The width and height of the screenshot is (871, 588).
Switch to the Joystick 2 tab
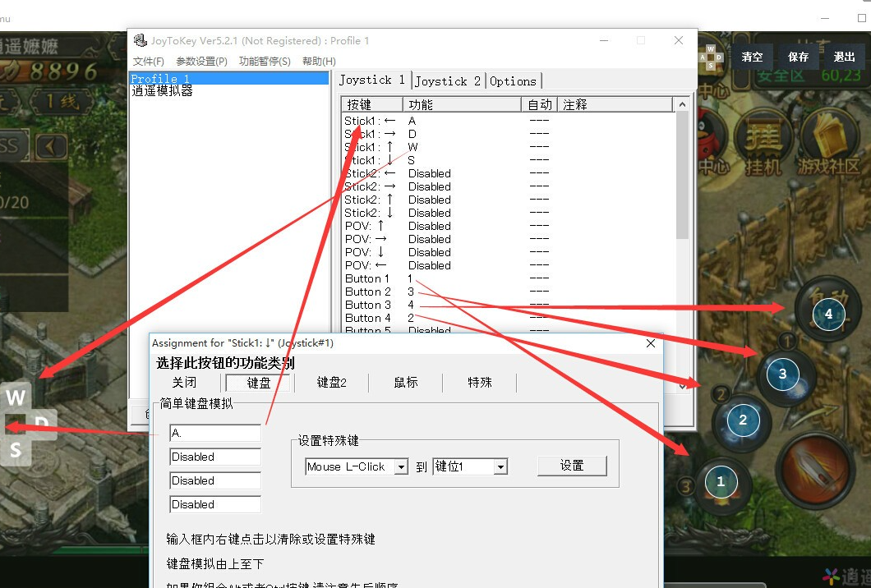[x=447, y=80]
